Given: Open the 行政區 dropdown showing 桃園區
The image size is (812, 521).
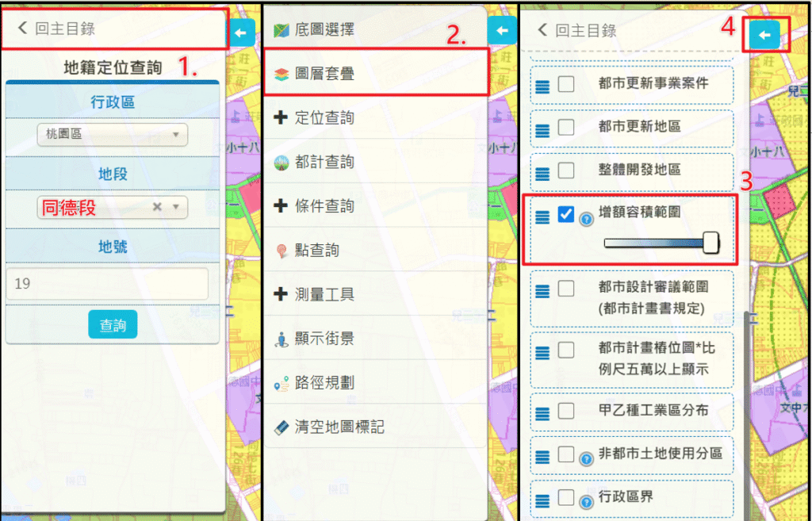Looking at the screenshot, I should [112, 135].
